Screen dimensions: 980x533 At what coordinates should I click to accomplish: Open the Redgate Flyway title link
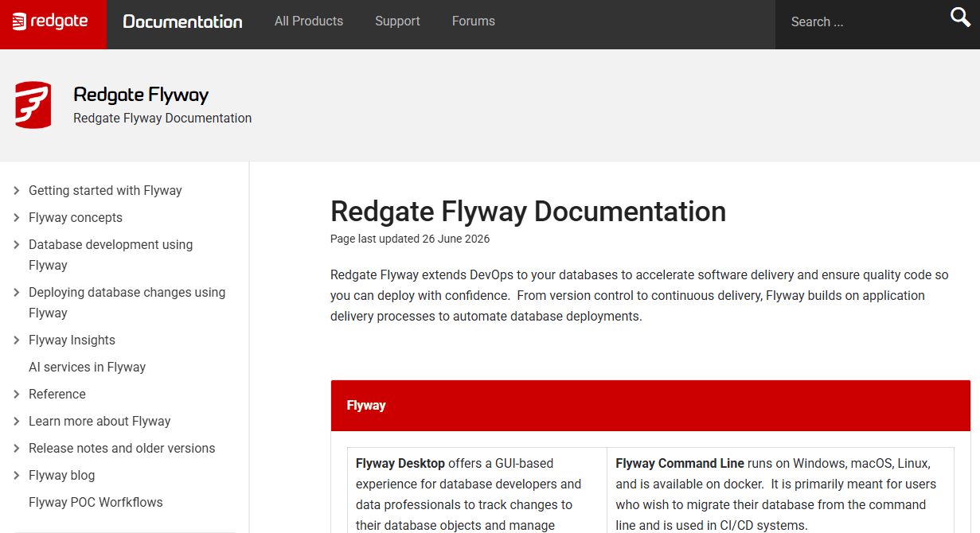[x=141, y=95]
